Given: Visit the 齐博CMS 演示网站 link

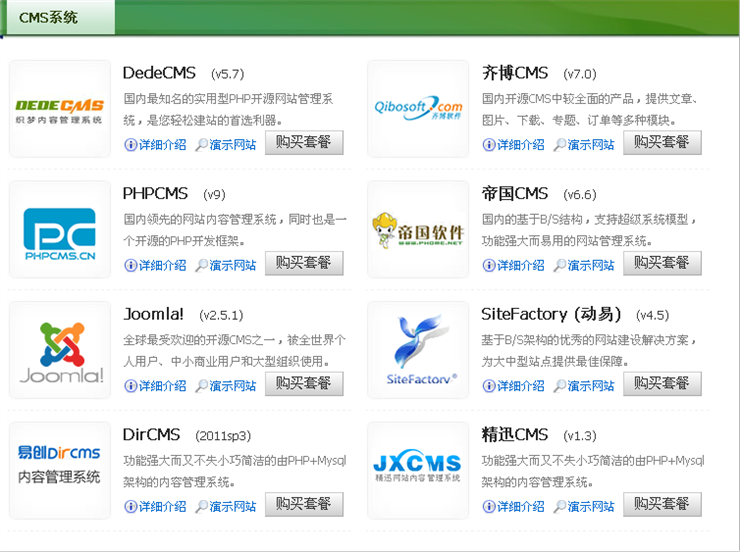Looking at the screenshot, I should [x=591, y=144].
